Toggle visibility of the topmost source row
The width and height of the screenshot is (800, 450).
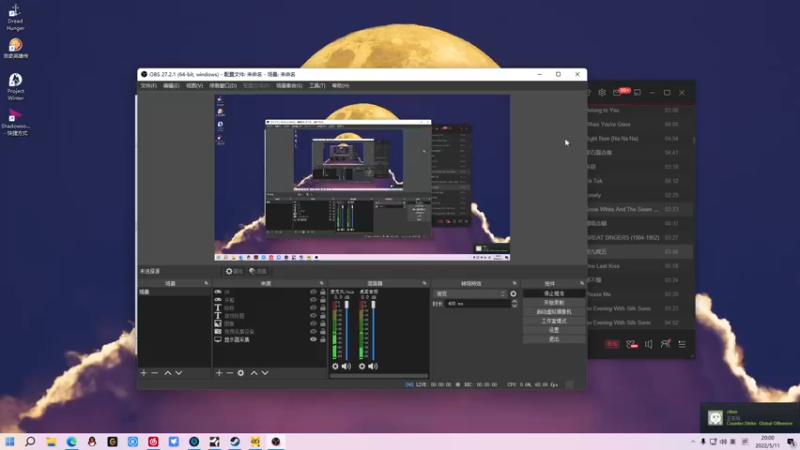click(x=313, y=292)
